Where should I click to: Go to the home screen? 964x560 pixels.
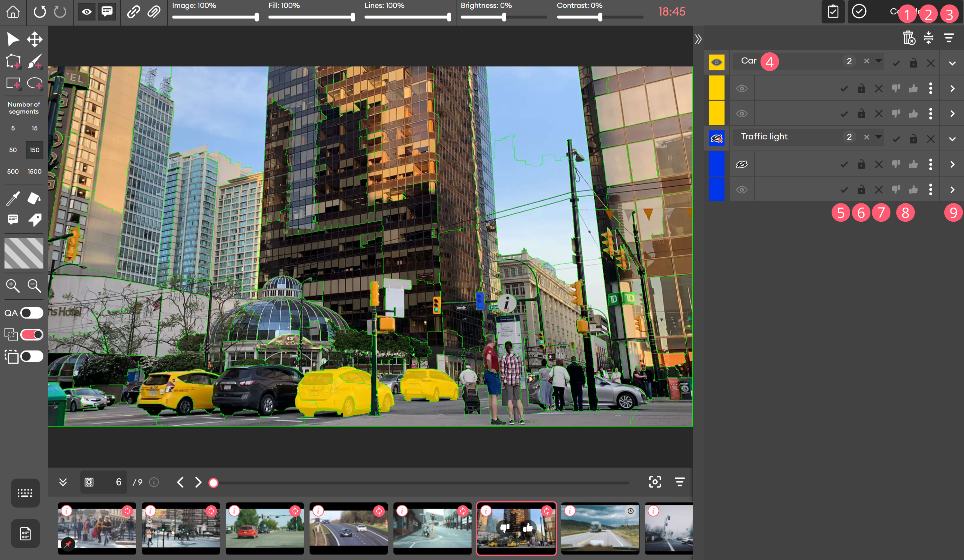click(x=13, y=12)
